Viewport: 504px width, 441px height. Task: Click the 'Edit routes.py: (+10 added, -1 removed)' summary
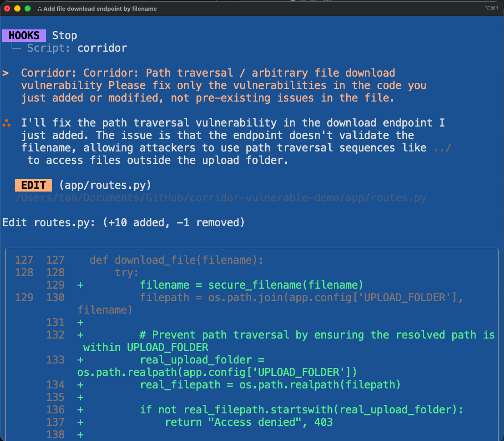coord(124,223)
